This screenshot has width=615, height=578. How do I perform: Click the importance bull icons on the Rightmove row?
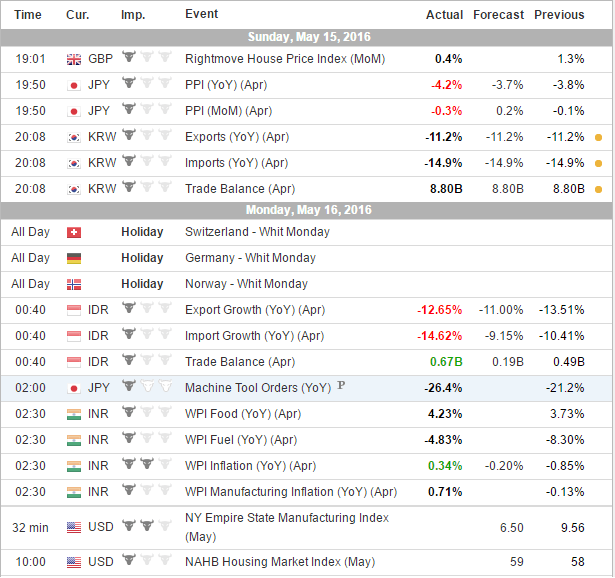point(147,57)
